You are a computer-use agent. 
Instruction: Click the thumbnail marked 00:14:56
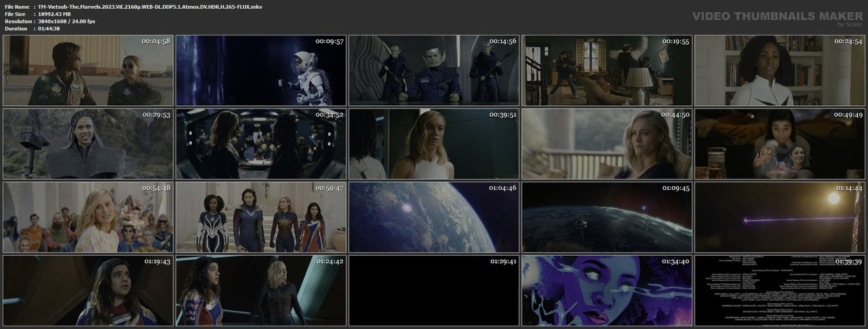pyautogui.click(x=433, y=70)
